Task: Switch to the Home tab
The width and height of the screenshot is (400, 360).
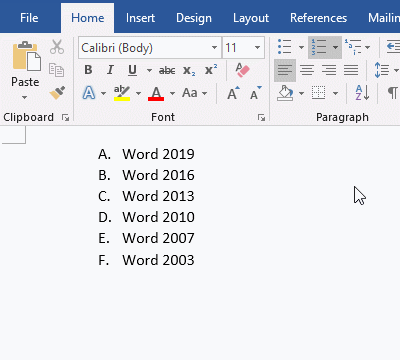Action: (88, 18)
